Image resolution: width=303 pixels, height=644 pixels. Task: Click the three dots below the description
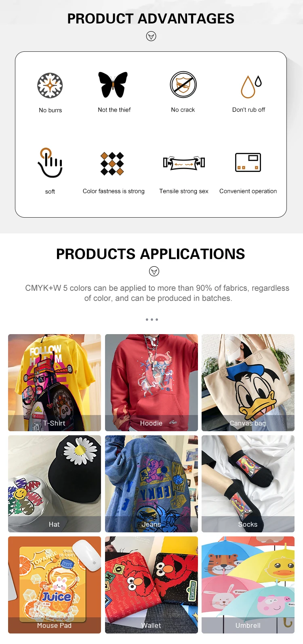click(x=152, y=320)
